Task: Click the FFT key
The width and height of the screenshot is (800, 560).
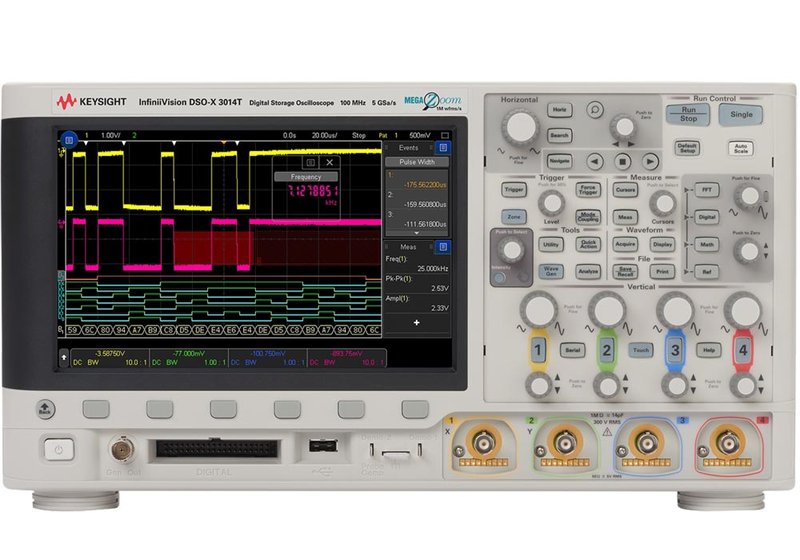Action: [x=707, y=190]
